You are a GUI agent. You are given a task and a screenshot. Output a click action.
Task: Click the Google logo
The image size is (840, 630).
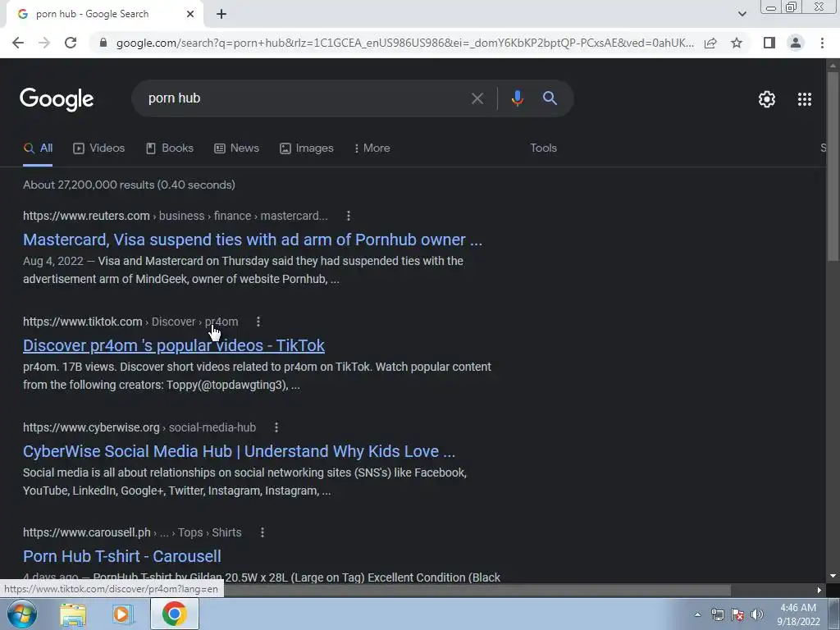(x=57, y=99)
